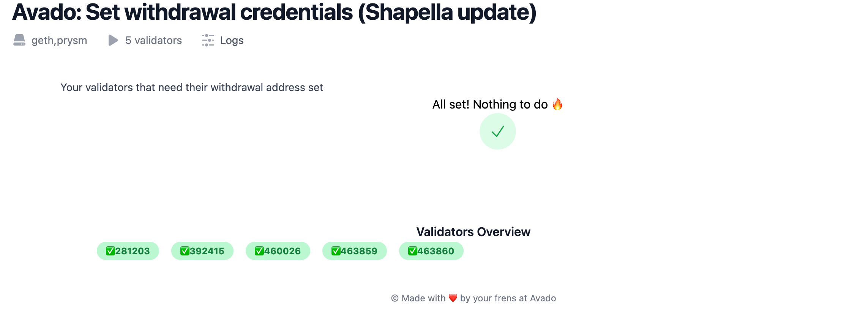
Task: Open validator badge 460026
Action: point(278,251)
